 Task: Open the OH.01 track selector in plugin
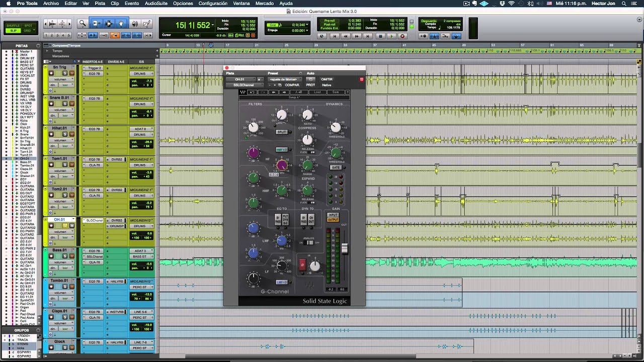(240, 79)
